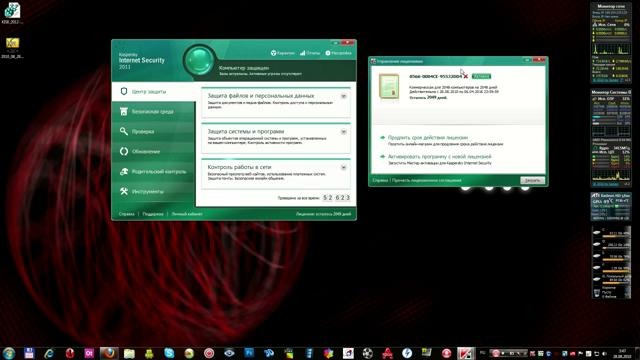Viewport: 640px width, 360px height.
Task: Open Skype from the taskbar
Action: click(x=169, y=353)
